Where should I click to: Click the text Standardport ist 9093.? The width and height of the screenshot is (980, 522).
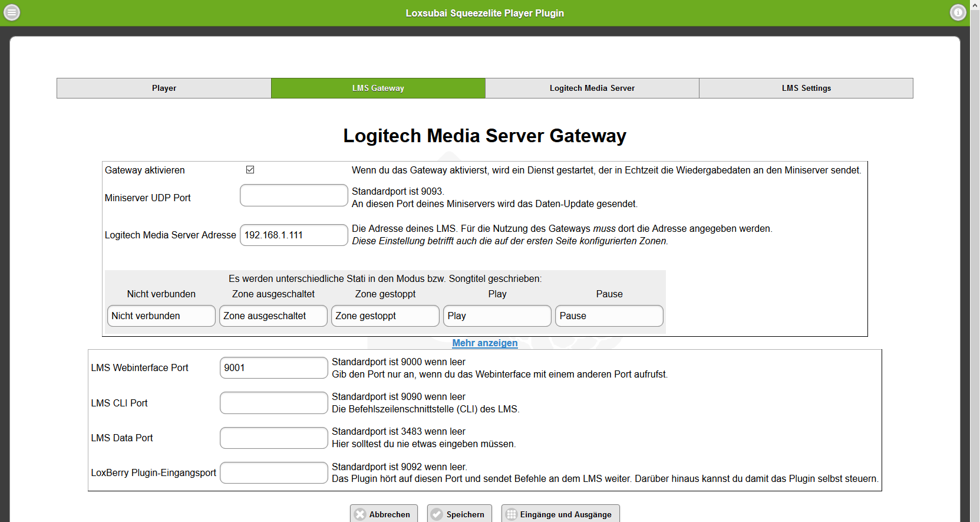tap(398, 191)
